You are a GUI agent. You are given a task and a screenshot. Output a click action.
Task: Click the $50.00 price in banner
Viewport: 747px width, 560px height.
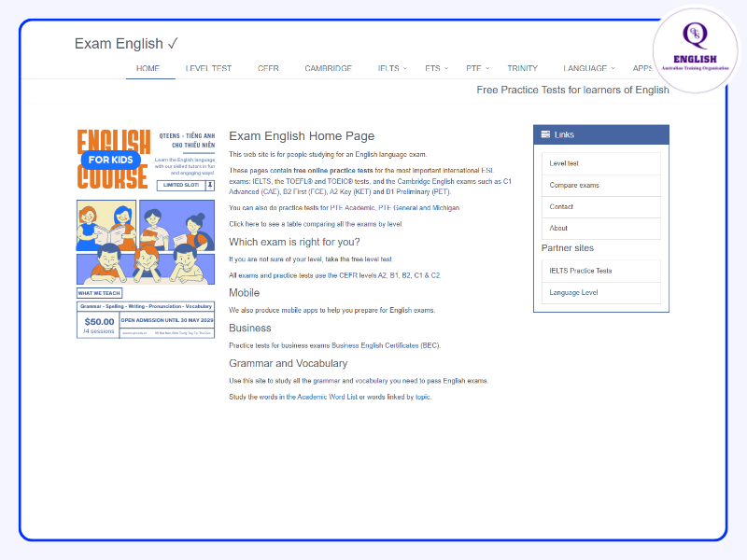point(99,322)
